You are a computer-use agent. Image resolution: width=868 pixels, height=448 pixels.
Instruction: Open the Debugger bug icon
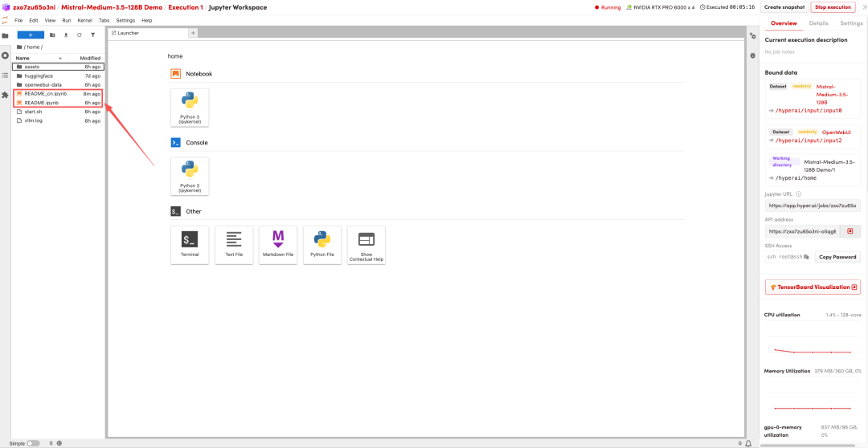[752, 56]
